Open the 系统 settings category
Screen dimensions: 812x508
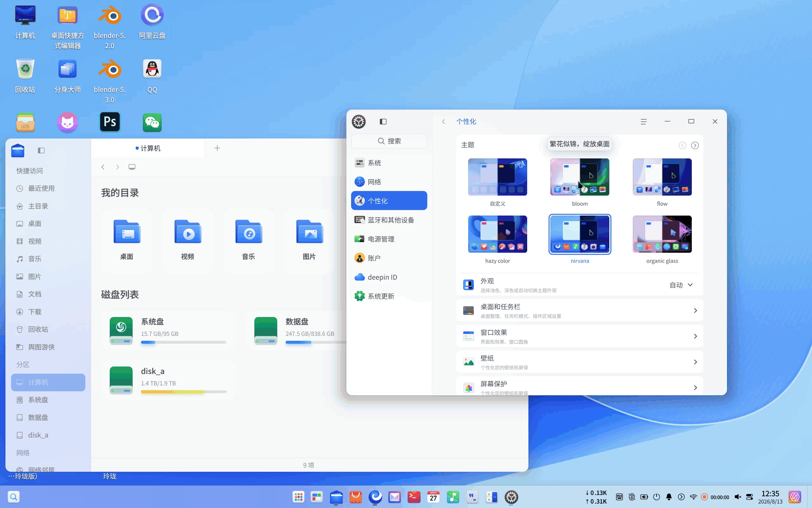tap(389, 163)
